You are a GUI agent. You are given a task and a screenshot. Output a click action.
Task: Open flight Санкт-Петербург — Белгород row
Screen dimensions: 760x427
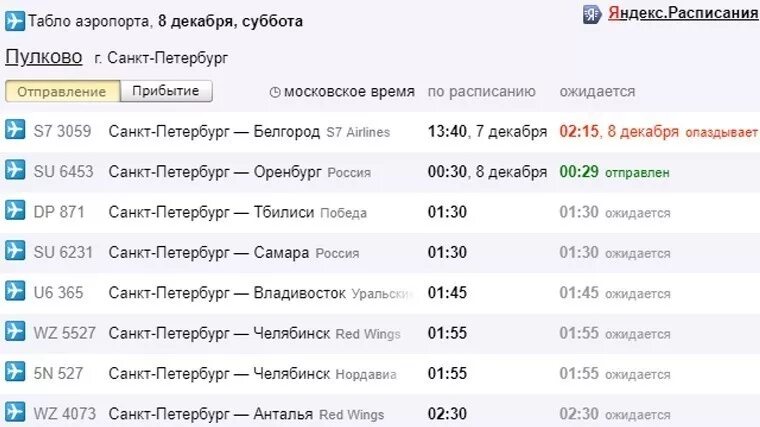coord(380,132)
